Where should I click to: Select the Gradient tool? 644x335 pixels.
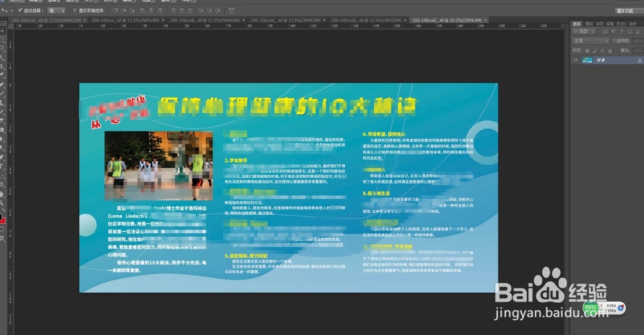pos(3,130)
